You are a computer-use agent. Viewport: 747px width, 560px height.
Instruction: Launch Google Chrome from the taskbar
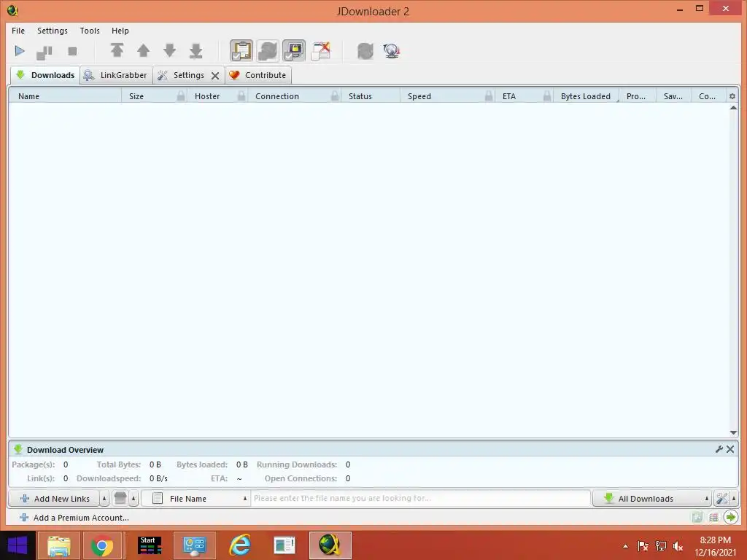point(102,545)
